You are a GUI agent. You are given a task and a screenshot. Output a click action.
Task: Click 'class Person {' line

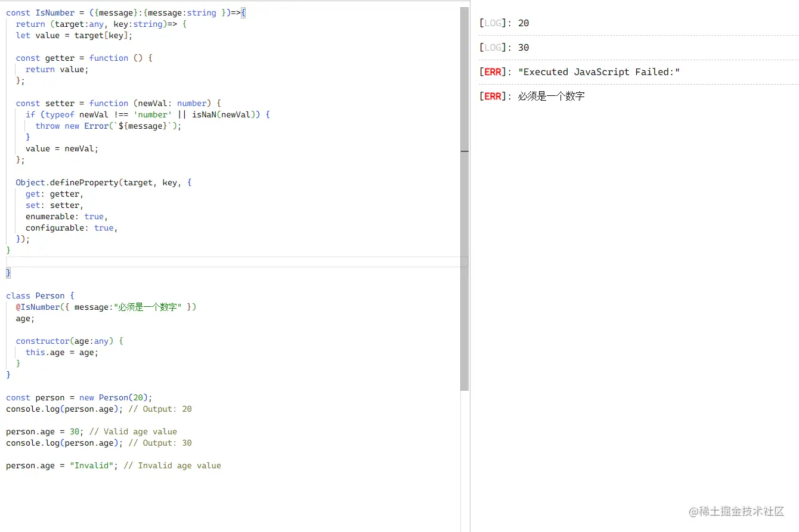40,295
